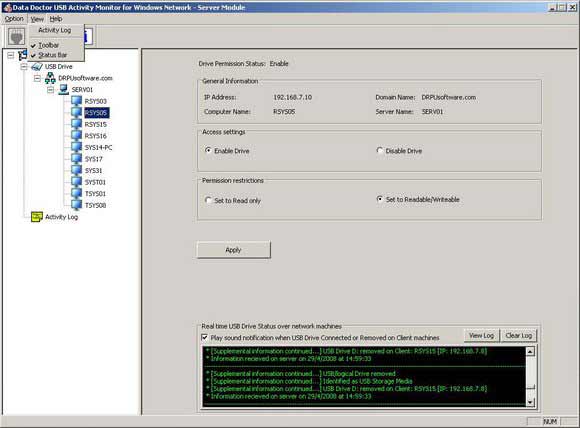Select the SYS14-PC client monitor icon

(77, 147)
